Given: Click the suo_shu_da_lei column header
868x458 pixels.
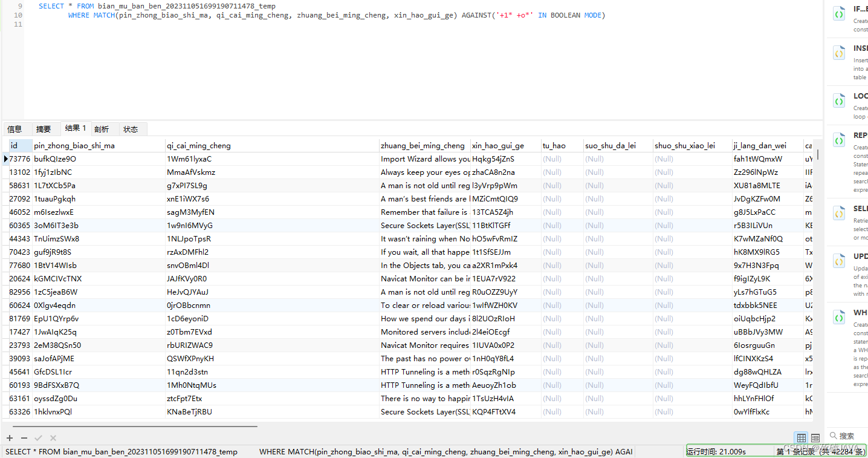Looking at the screenshot, I should click(x=618, y=145).
